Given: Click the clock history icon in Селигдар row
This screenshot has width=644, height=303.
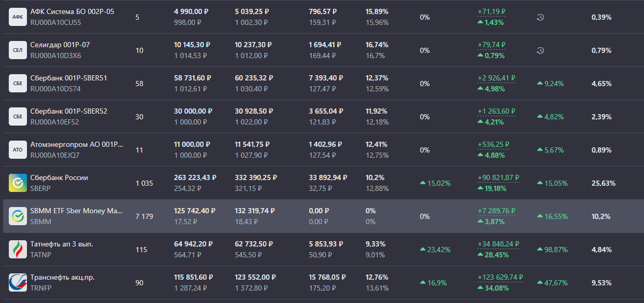Looking at the screenshot, I should (x=540, y=50).
